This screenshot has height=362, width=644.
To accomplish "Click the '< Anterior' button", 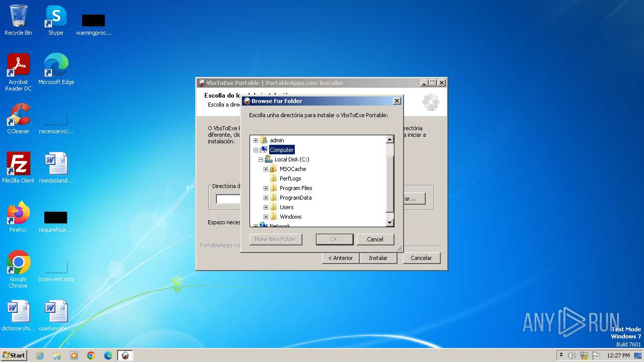I will click(341, 258).
